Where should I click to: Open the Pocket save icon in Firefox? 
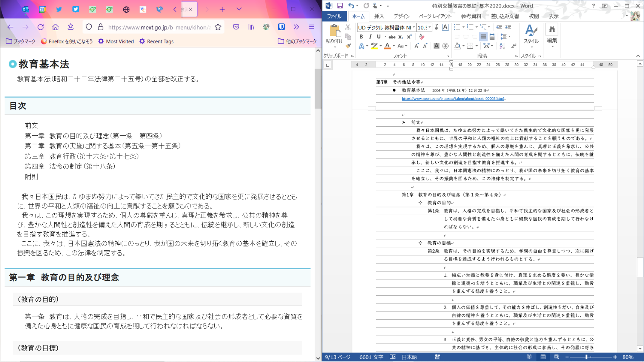tap(236, 27)
